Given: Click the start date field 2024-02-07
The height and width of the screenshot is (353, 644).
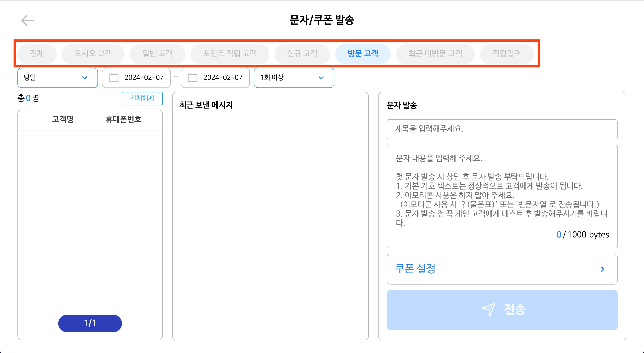Looking at the screenshot, I should [x=136, y=78].
